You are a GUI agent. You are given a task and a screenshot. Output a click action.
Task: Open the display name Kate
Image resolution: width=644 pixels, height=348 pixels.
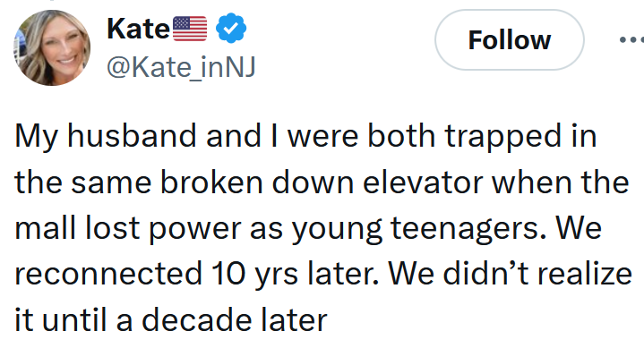click(x=138, y=29)
